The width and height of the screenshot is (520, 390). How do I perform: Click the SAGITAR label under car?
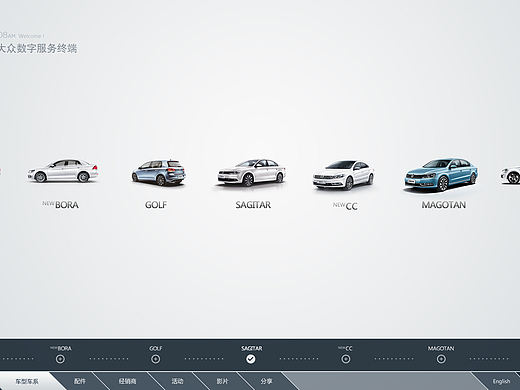(253, 205)
